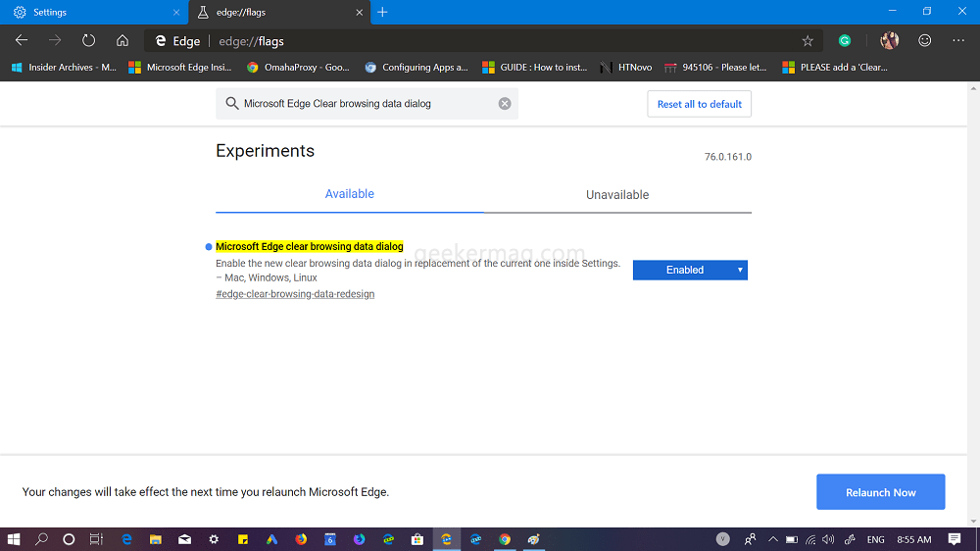Open the PLEASE add a 'Clear... bookmark
980x551 pixels.
pyautogui.click(x=835, y=68)
